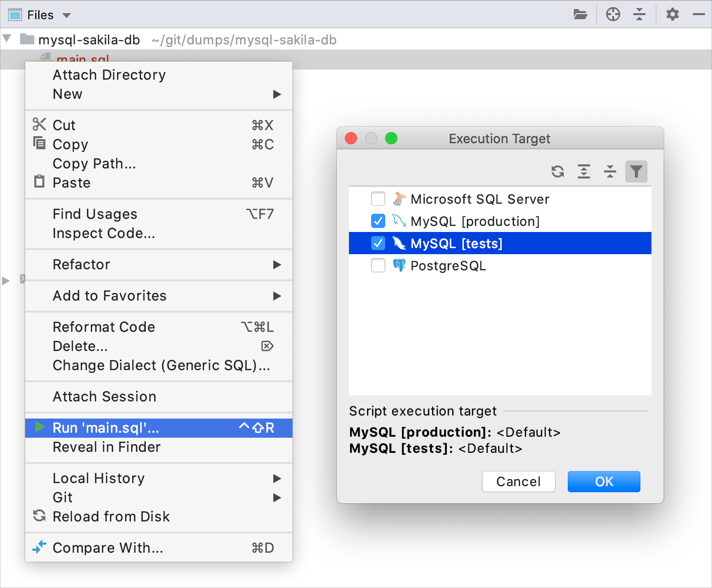Expand the collapsed tree node at left edge
The width and height of the screenshot is (712, 588).
(x=6, y=281)
